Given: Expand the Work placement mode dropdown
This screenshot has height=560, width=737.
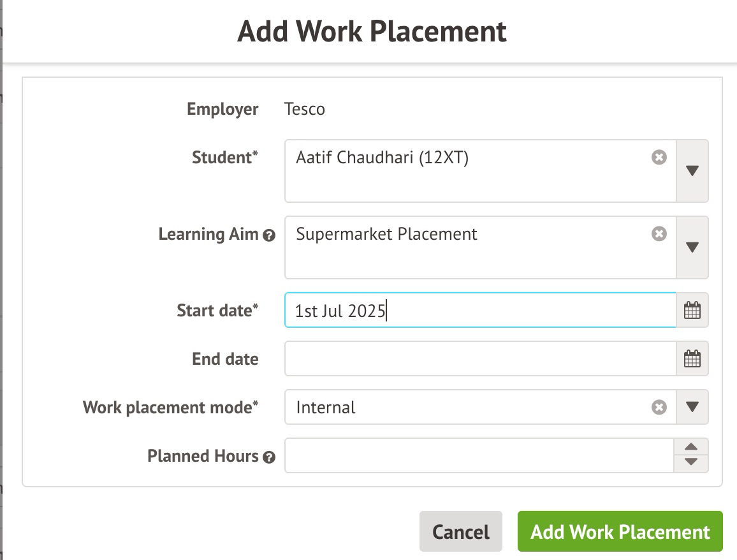Looking at the screenshot, I should (x=692, y=407).
